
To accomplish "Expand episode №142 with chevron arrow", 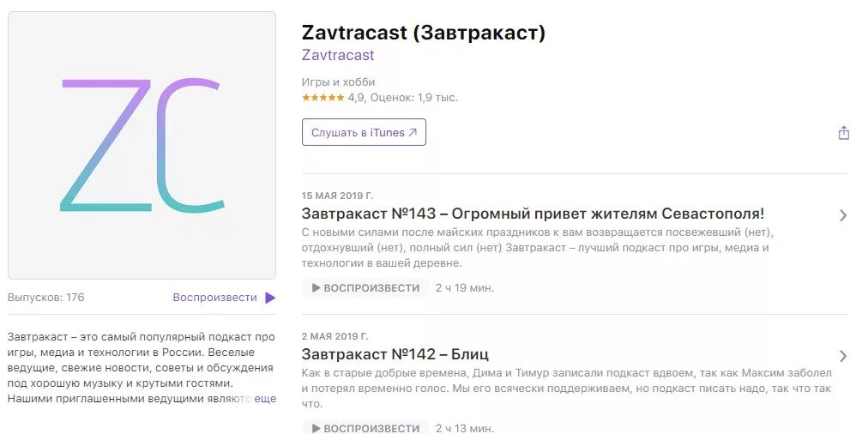I will pyautogui.click(x=842, y=356).
